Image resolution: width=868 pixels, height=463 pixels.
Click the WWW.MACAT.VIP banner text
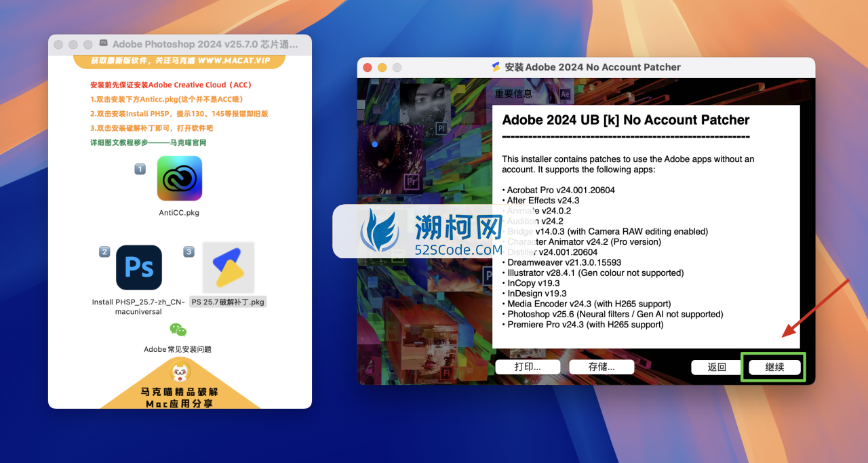[x=235, y=60]
